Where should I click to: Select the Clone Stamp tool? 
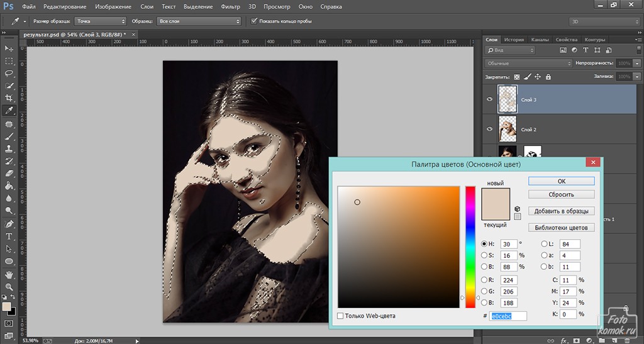click(9, 148)
